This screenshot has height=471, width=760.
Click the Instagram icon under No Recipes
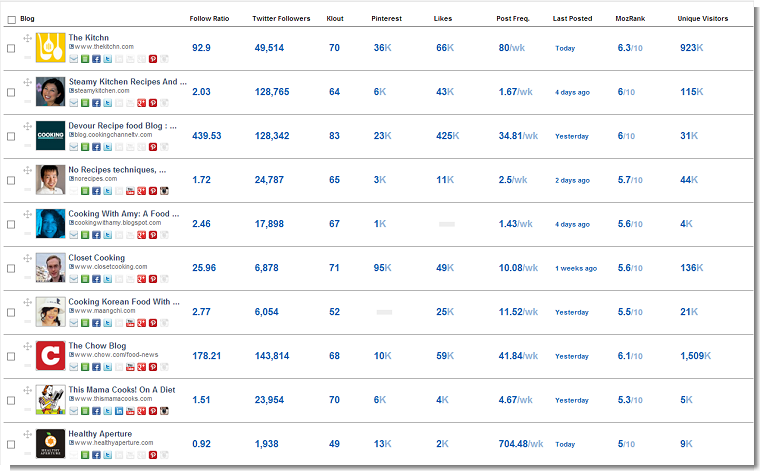click(164, 191)
